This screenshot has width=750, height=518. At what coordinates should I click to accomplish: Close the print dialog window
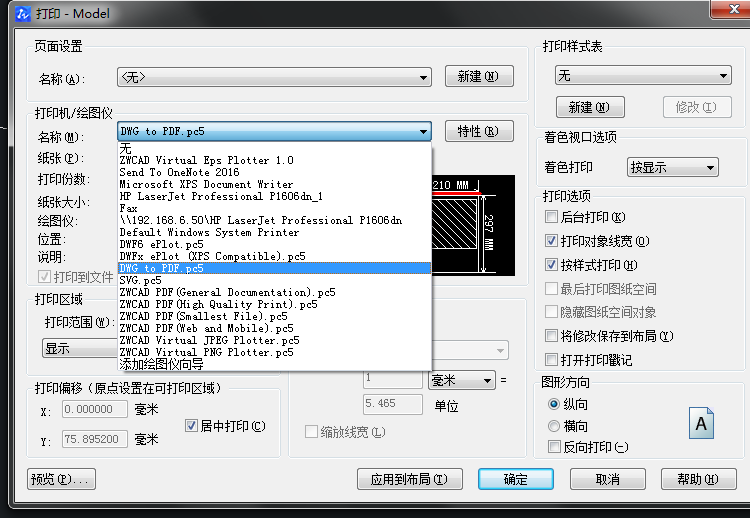(x=732, y=9)
